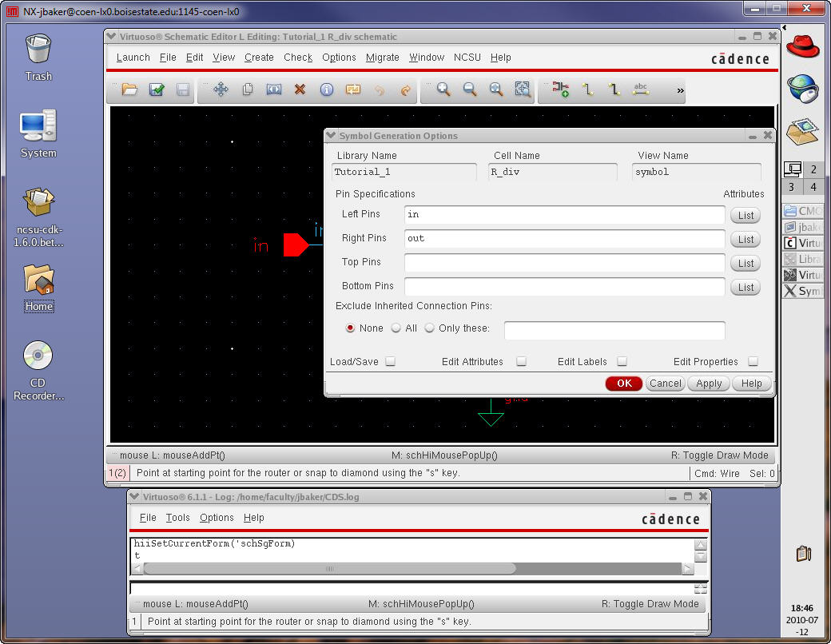Image resolution: width=831 pixels, height=644 pixels.
Task: Select the Move tool icon
Action: click(x=221, y=90)
